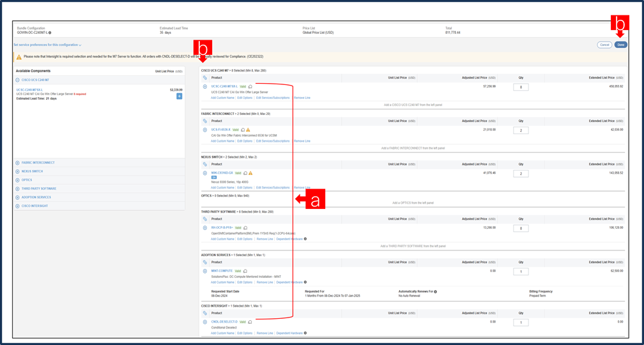
Task: Click the warning icon in Intersight notice banner
Action: pyautogui.click(x=19, y=57)
